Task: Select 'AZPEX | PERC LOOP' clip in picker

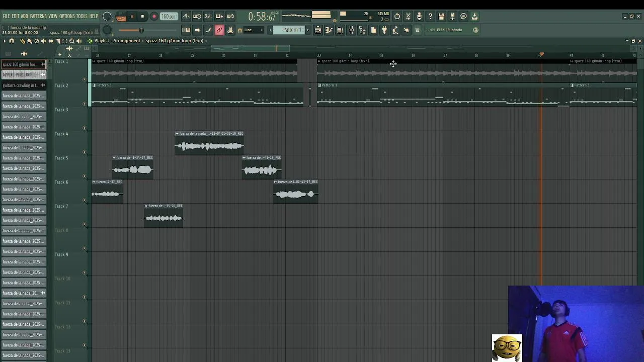Action: (24, 75)
